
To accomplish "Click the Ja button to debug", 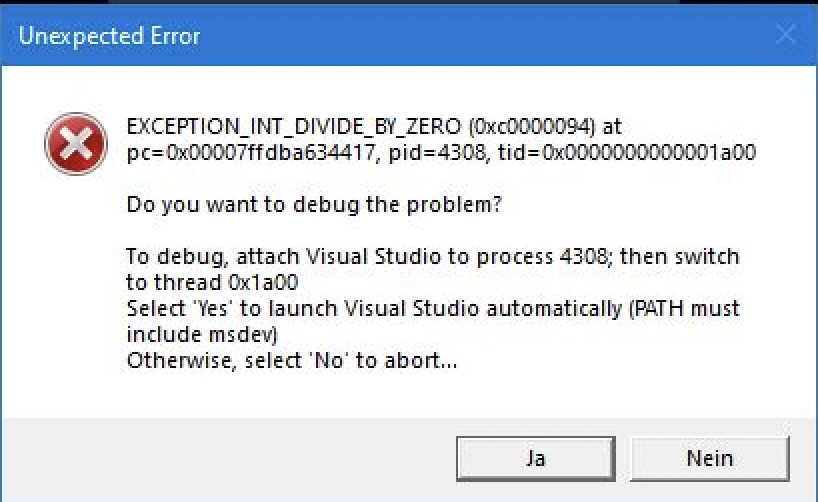I will 535,459.
